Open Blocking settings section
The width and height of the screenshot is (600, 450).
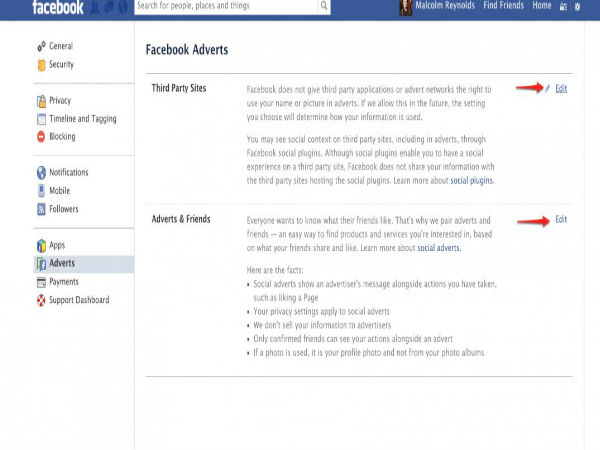point(62,137)
